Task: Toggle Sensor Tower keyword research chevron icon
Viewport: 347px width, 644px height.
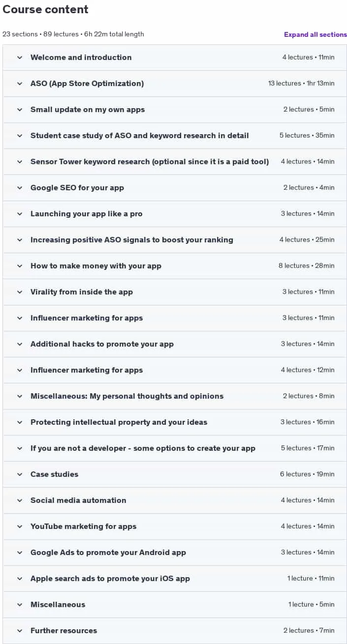Action: pyautogui.click(x=20, y=162)
